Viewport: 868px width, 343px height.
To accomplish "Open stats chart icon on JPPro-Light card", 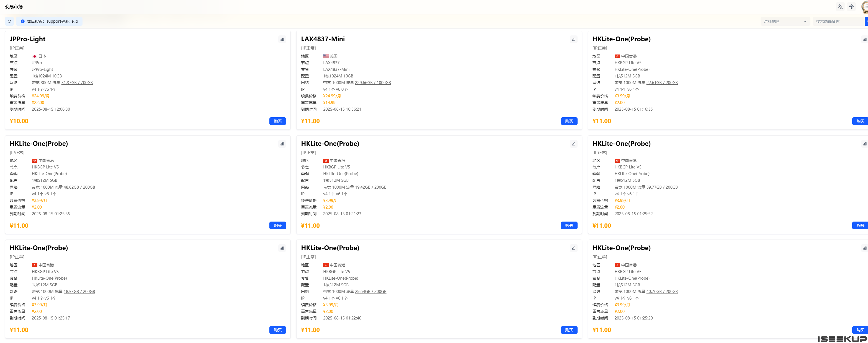I will (282, 39).
